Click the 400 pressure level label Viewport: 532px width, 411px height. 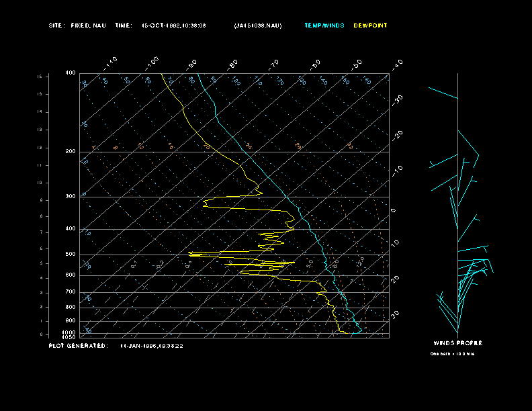[x=71, y=229]
